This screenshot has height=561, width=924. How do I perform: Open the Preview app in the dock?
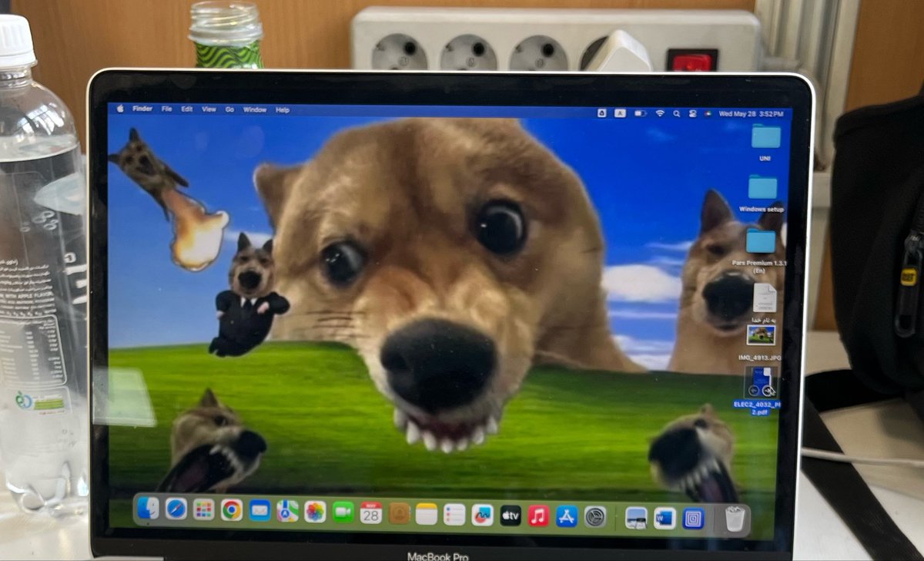pyautogui.click(x=636, y=518)
